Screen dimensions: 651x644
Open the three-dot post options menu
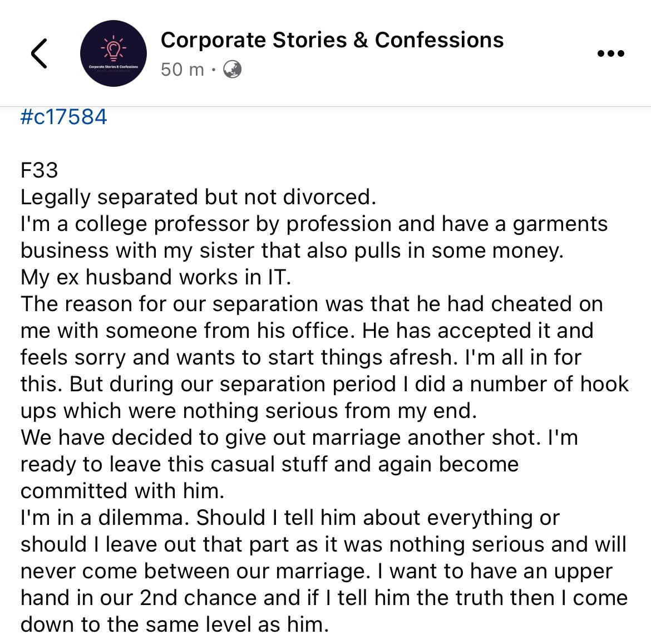(x=610, y=53)
